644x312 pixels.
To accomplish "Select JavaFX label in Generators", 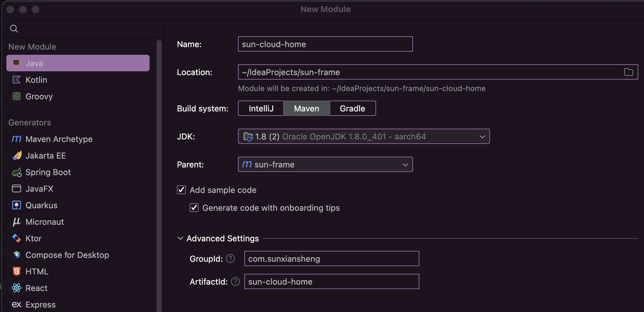I will point(39,189).
